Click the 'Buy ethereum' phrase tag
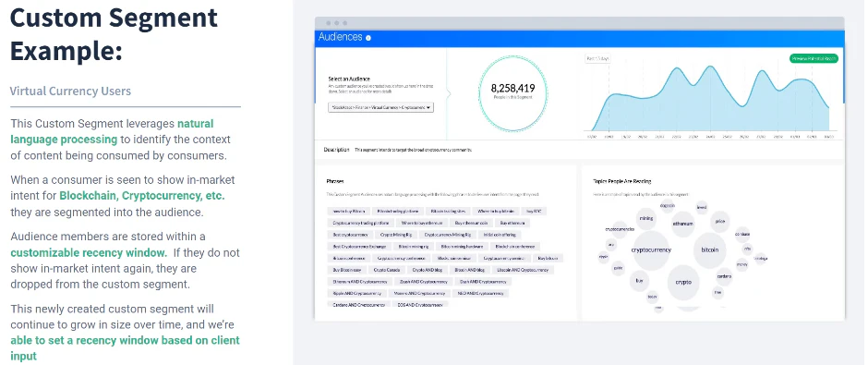 click(512, 223)
